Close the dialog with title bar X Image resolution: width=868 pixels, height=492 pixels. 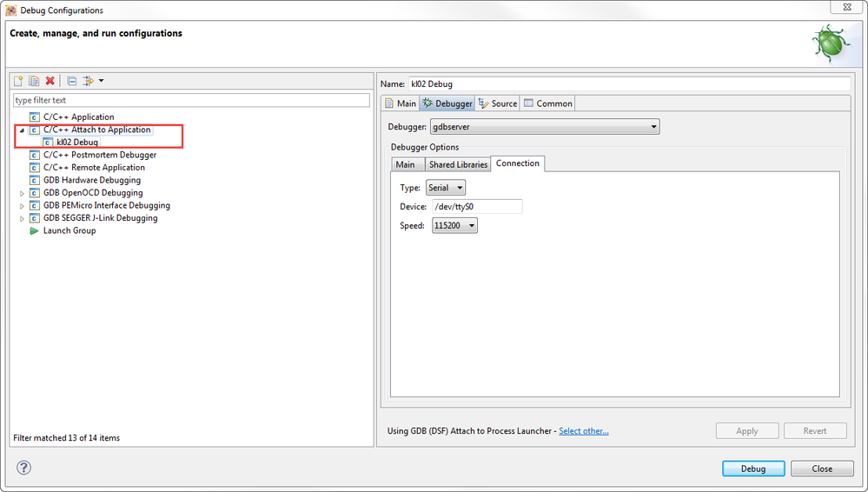(846, 7)
